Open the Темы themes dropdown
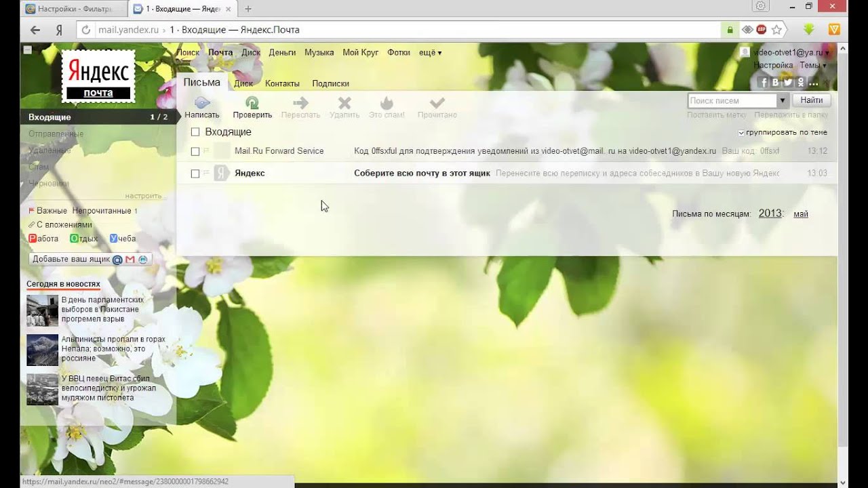 (812, 66)
